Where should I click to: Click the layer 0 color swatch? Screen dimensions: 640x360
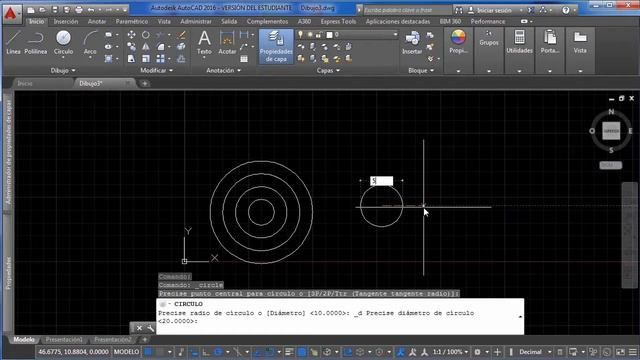pyautogui.click(x=329, y=35)
